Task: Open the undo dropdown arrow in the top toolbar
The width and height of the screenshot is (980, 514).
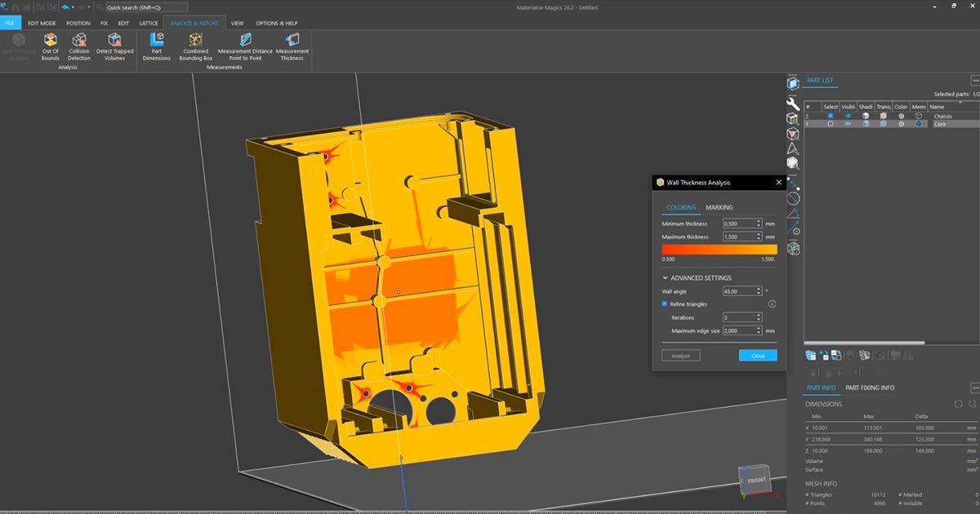Action: (x=73, y=7)
